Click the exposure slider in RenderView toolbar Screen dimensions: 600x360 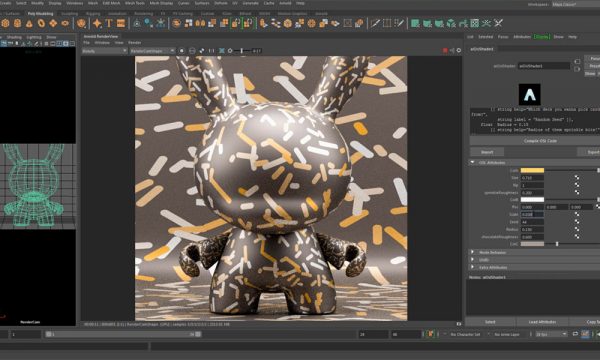pos(242,50)
